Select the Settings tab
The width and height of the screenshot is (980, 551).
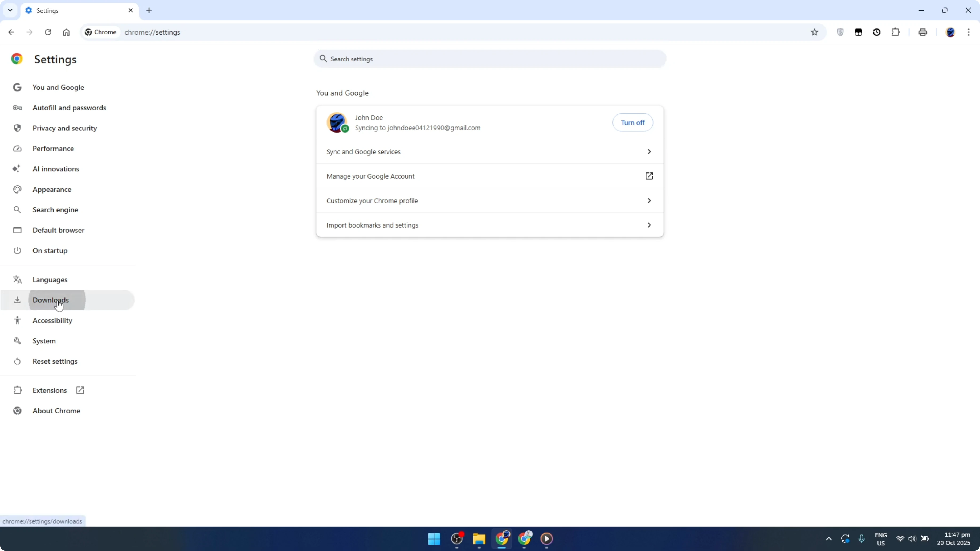(80, 10)
